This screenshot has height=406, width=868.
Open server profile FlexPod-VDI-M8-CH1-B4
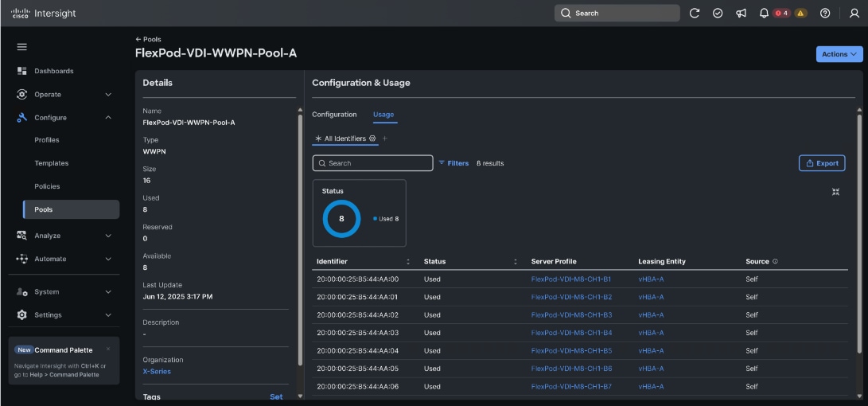571,333
